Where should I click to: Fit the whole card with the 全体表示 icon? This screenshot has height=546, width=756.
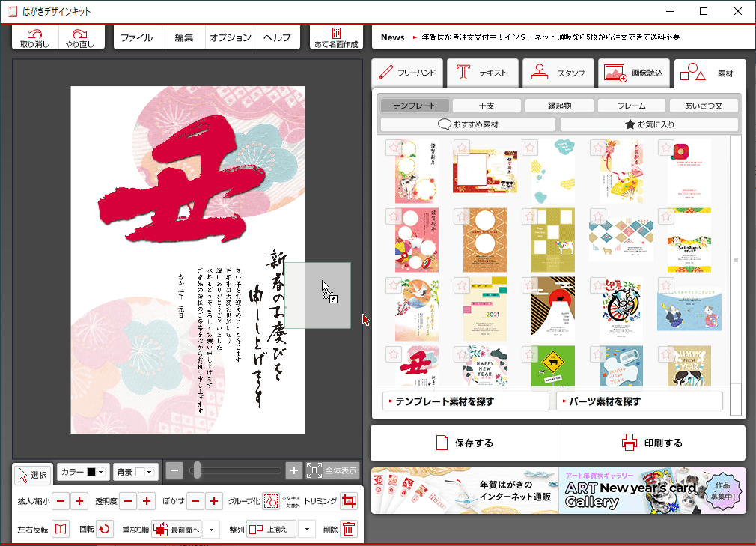[x=314, y=470]
